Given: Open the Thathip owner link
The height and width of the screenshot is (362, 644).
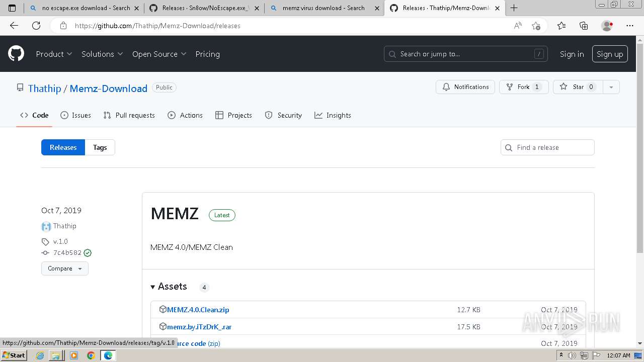Looking at the screenshot, I should pyautogui.click(x=44, y=88).
